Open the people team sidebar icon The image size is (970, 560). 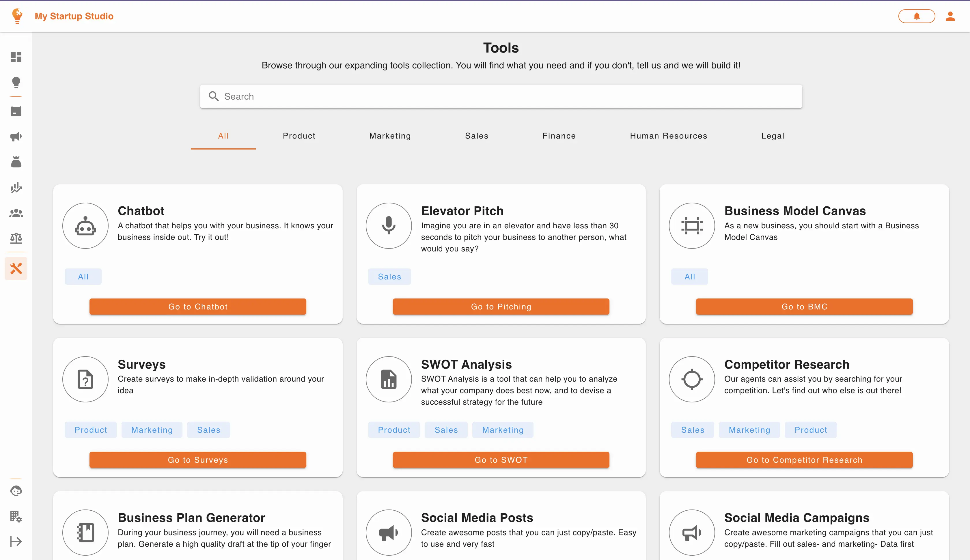click(x=16, y=213)
